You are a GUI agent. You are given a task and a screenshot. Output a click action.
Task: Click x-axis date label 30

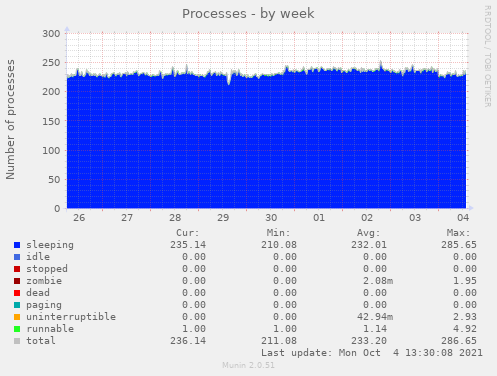click(x=271, y=218)
